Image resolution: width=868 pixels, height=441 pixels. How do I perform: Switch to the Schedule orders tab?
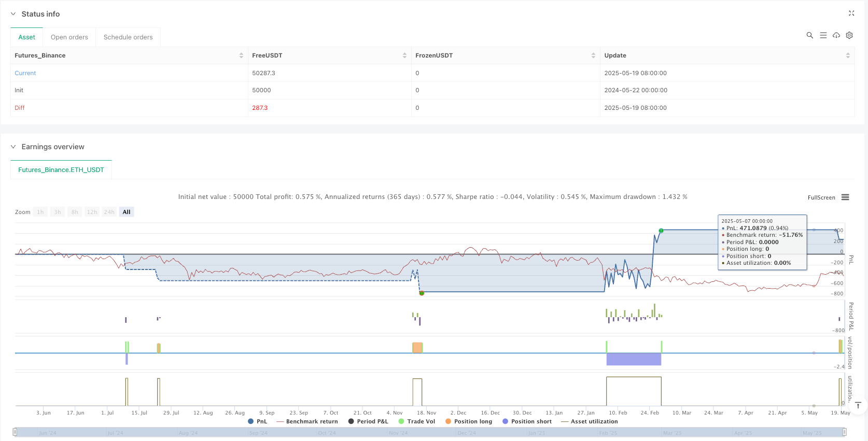(128, 37)
